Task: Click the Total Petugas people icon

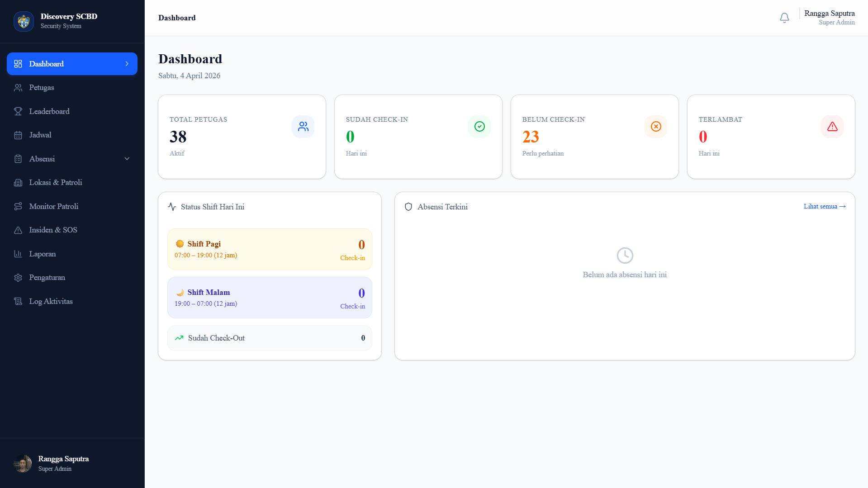Action: click(x=303, y=127)
